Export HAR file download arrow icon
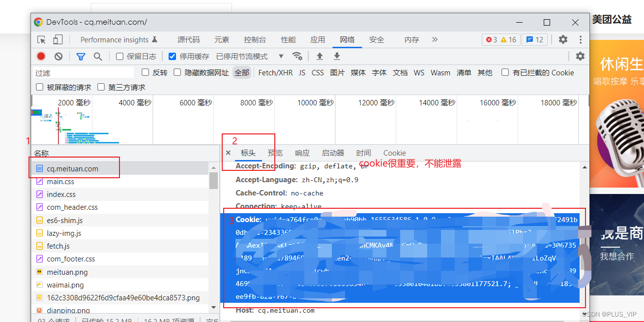This screenshot has width=644, height=322. (337, 56)
